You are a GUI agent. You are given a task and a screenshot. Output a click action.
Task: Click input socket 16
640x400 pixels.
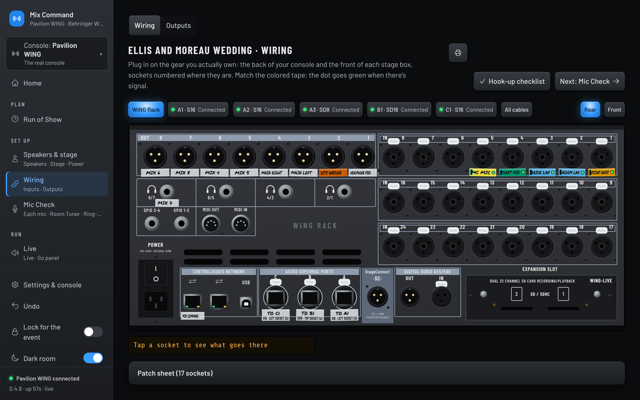pos(393,202)
